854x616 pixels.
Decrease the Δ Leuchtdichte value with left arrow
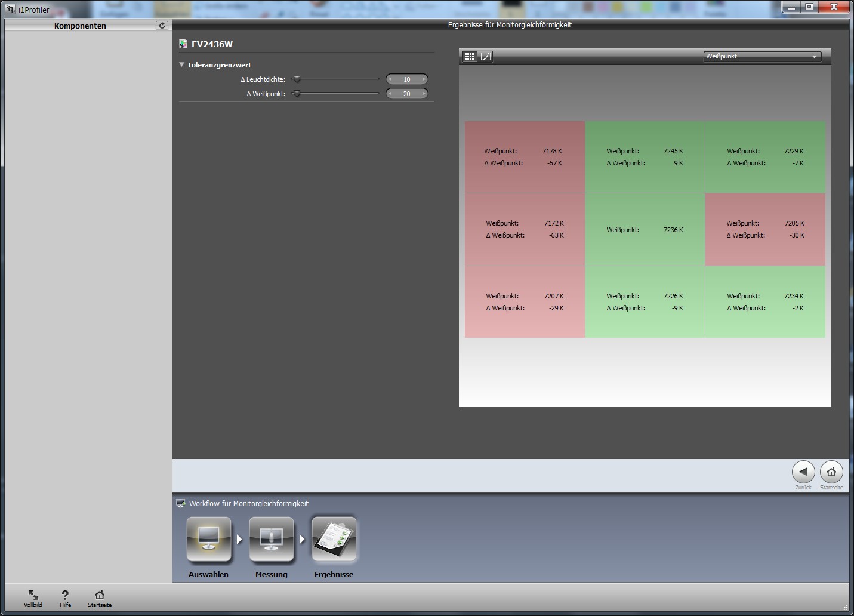coord(390,79)
